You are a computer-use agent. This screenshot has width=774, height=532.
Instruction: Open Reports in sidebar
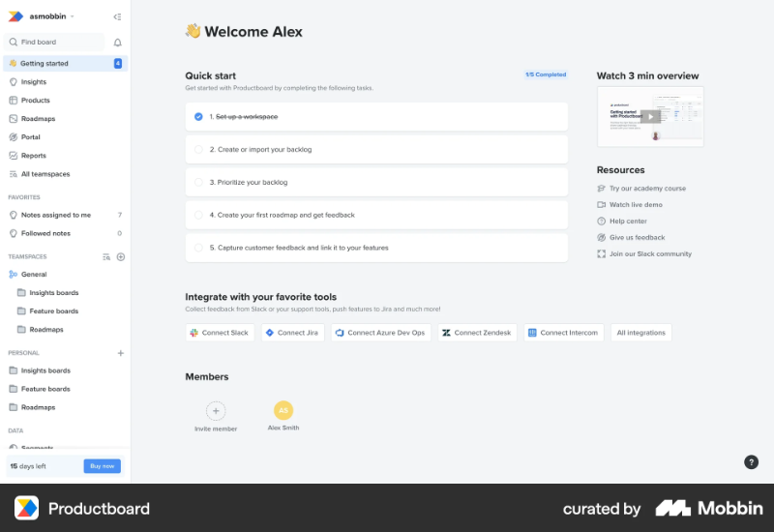(x=34, y=156)
